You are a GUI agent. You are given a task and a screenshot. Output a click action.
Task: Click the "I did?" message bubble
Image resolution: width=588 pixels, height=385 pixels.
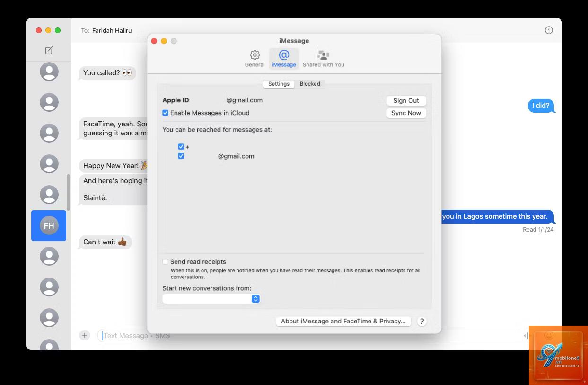tap(541, 106)
